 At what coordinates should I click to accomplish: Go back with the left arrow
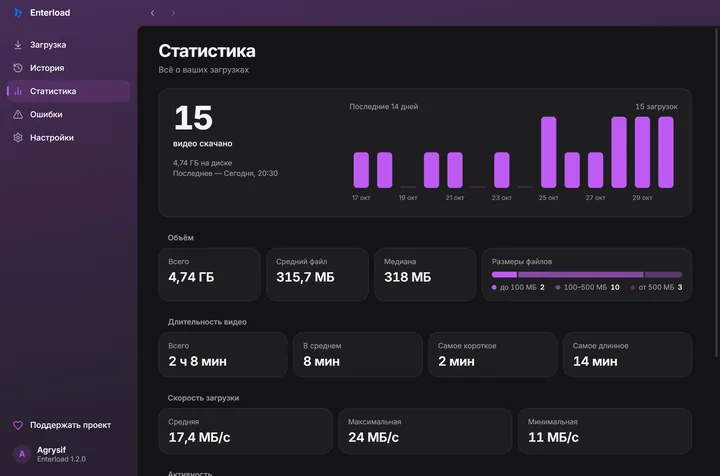pyautogui.click(x=152, y=13)
